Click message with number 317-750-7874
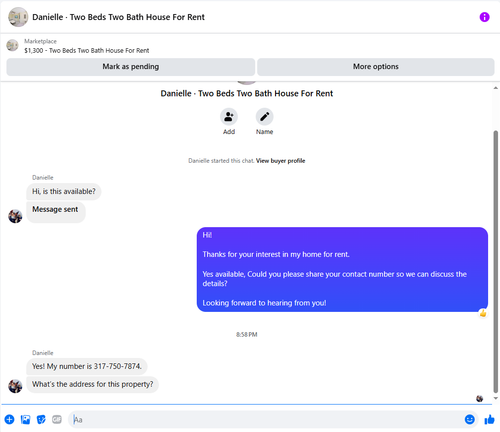This screenshot has height=432, width=500. click(x=87, y=366)
